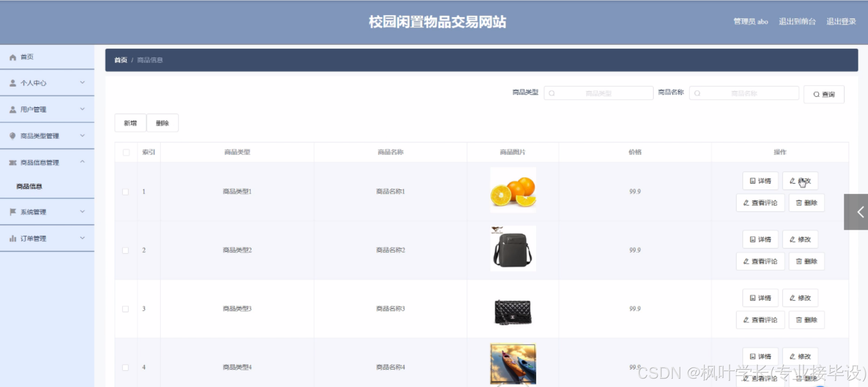The width and height of the screenshot is (868, 387).
Task: Expand the 订单管理 menu chevron
Action: click(x=82, y=238)
